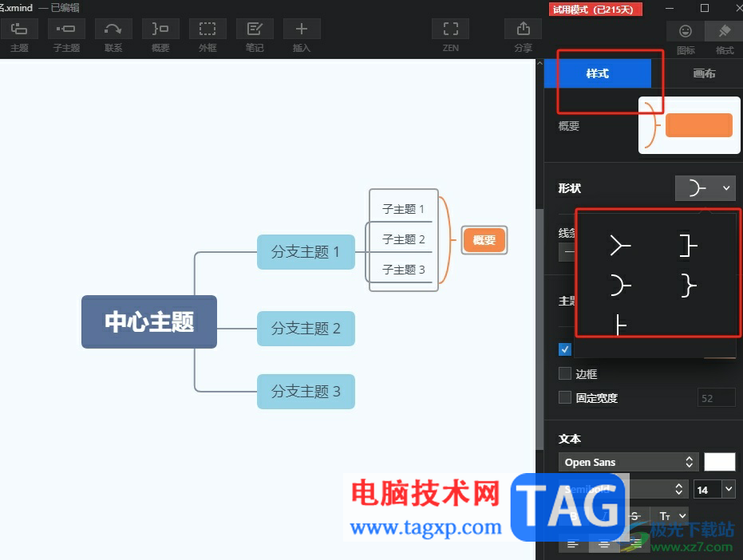Open the 插入 plus menu
Image resolution: width=743 pixels, height=560 pixels.
(x=302, y=29)
